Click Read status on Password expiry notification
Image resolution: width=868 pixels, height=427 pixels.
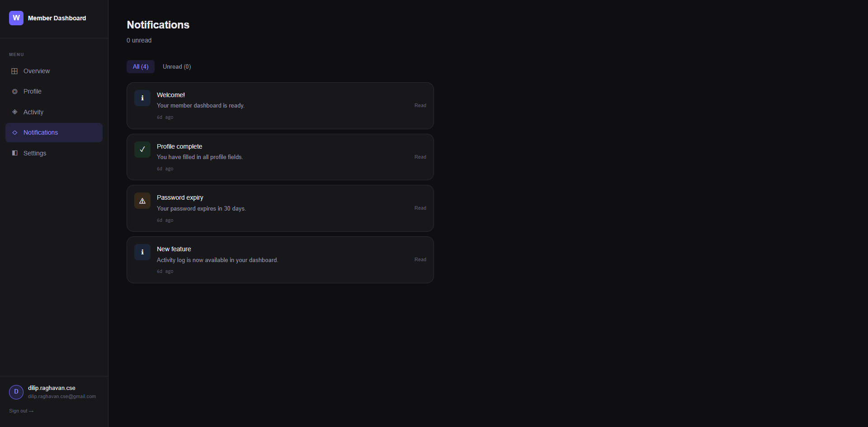pyautogui.click(x=420, y=208)
